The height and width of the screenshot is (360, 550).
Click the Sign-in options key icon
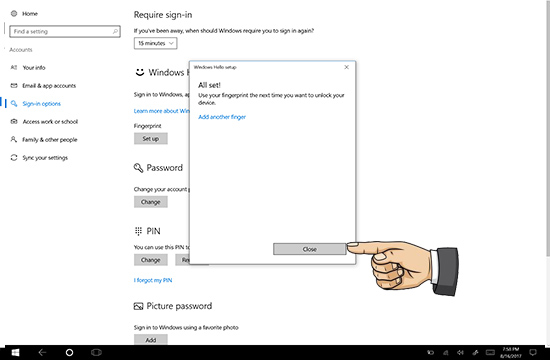[14, 104]
